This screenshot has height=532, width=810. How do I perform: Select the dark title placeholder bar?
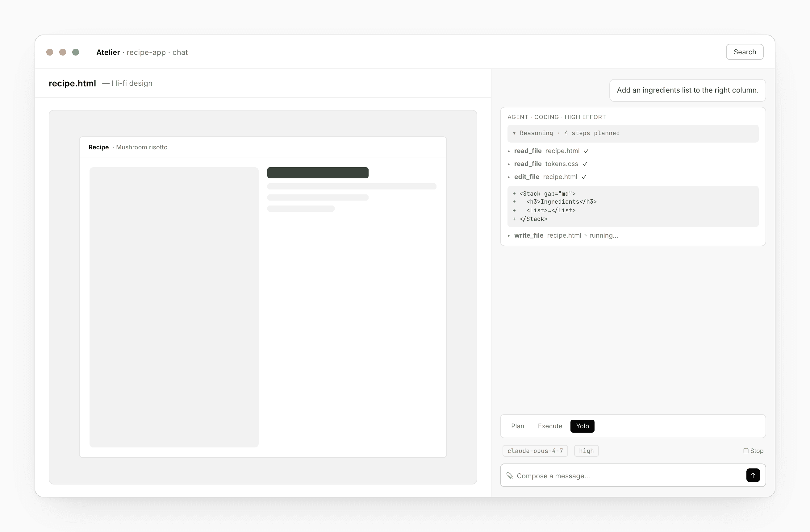(318, 173)
